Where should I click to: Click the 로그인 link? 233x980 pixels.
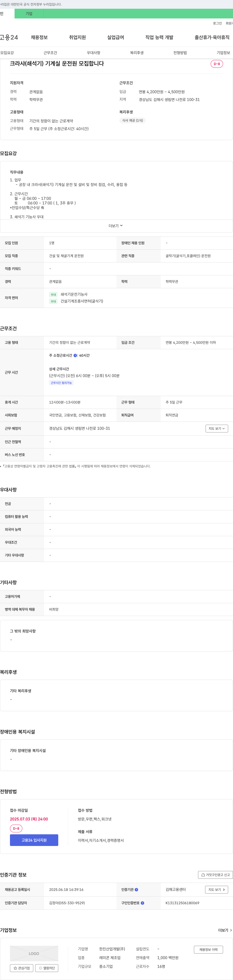pos(217,23)
